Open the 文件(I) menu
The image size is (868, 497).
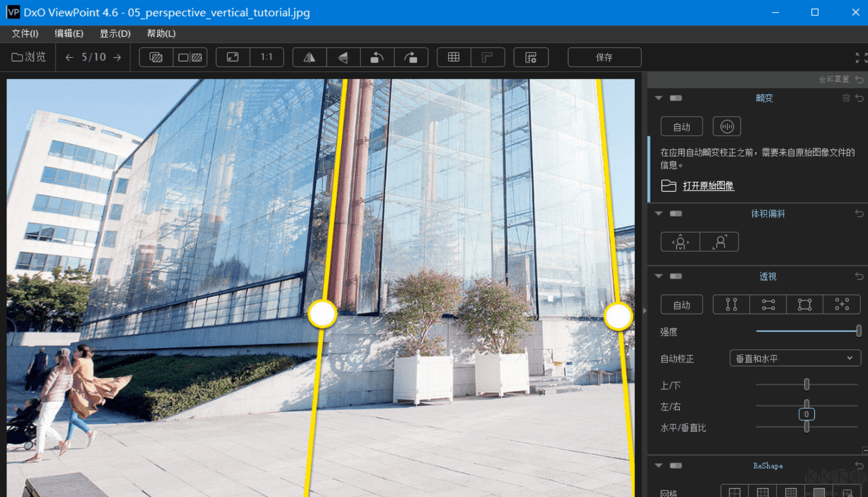click(x=25, y=33)
